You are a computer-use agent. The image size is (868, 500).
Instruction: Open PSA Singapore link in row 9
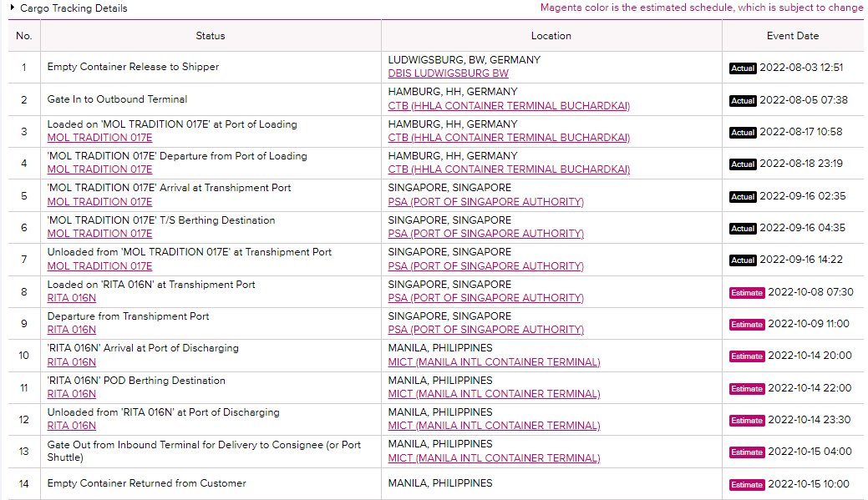click(485, 329)
